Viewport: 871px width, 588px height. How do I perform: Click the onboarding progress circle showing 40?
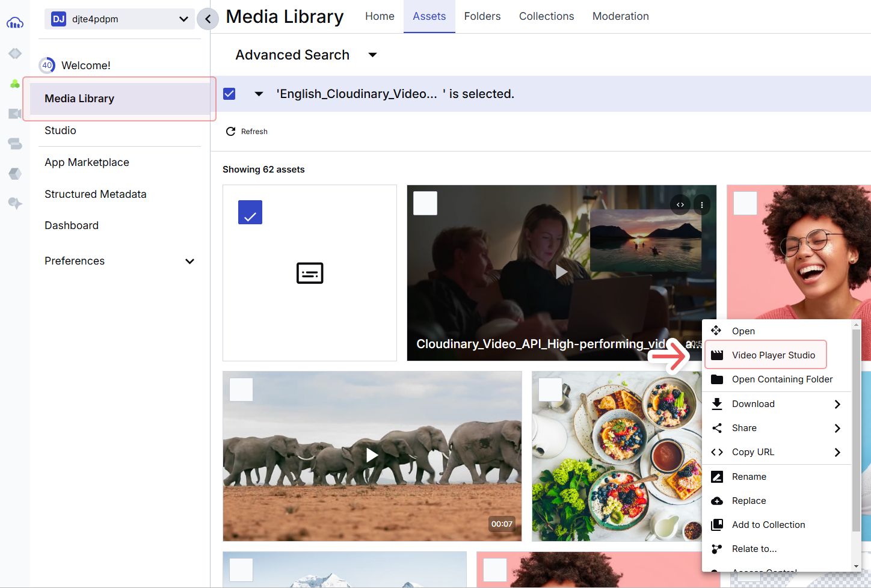coord(47,65)
